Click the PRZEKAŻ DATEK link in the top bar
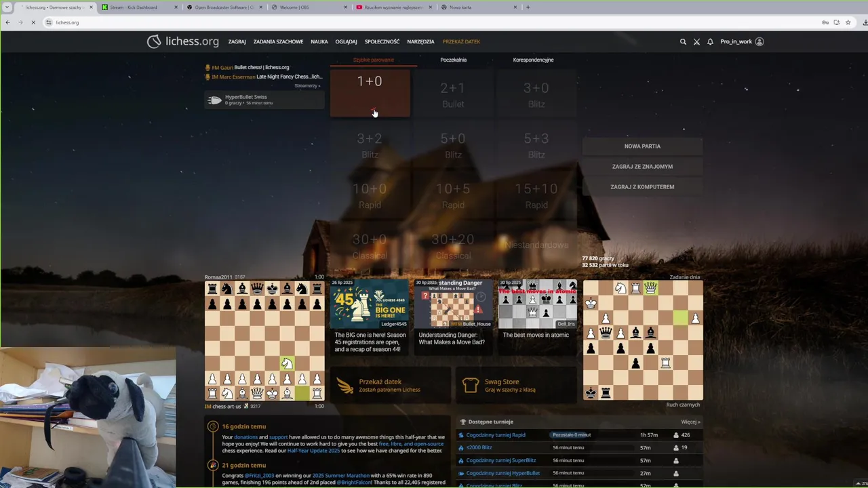Image resolution: width=868 pixels, height=488 pixels. [461, 41]
